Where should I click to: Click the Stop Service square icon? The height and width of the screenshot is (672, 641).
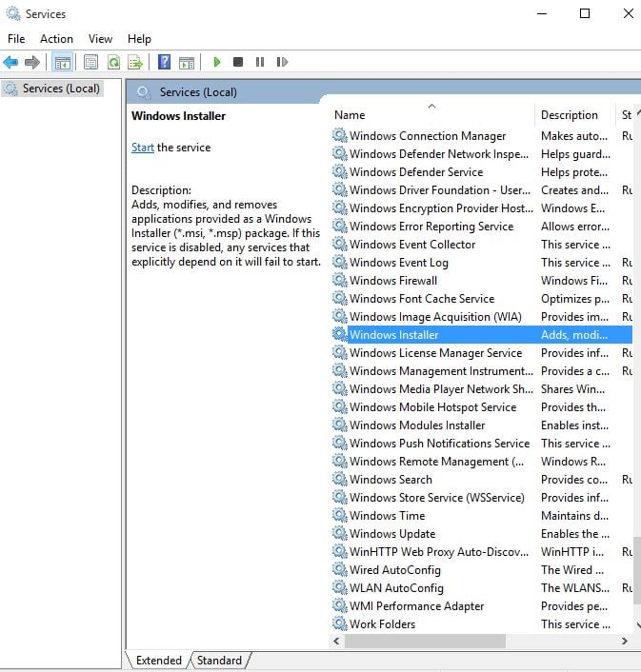(x=238, y=62)
